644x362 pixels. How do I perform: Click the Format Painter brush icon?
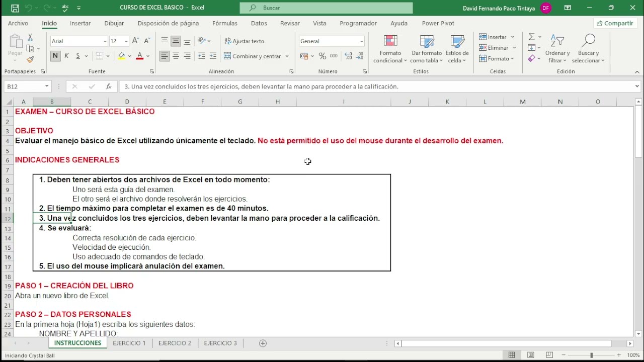pos(30,59)
